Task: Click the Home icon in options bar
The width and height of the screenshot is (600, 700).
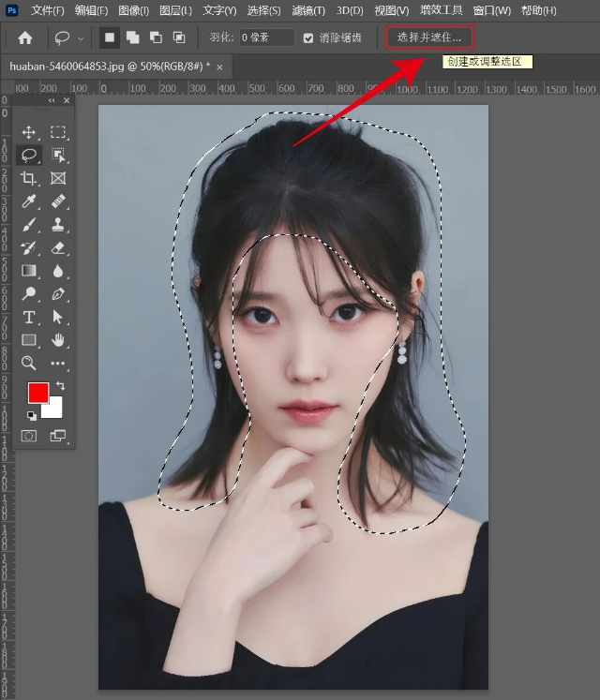Action: 25,37
